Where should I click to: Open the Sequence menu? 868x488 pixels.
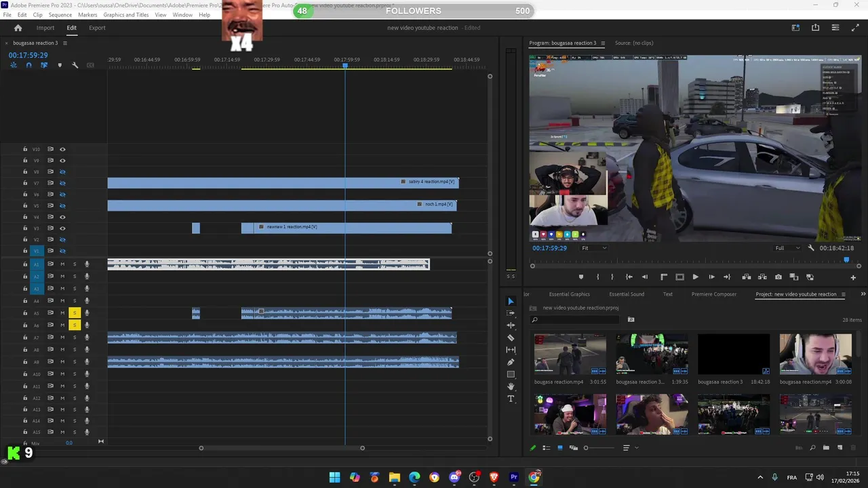(x=60, y=15)
